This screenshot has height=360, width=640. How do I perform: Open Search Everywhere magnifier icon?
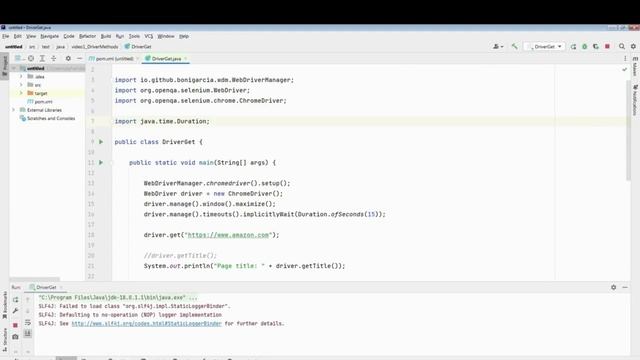pos(622,47)
